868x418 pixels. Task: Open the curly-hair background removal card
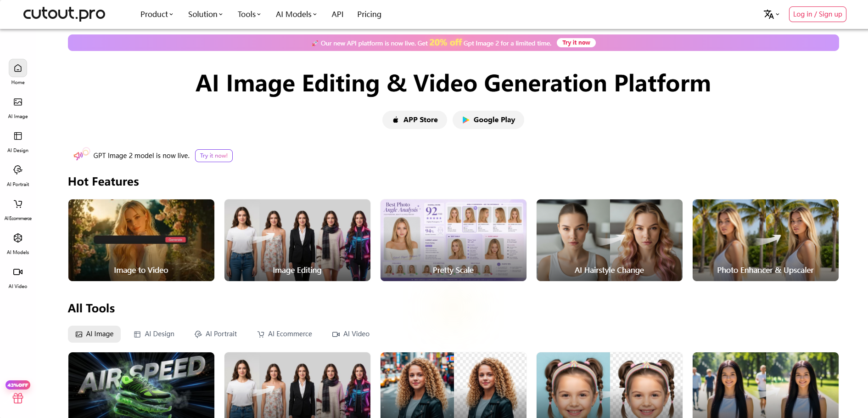(x=454, y=385)
